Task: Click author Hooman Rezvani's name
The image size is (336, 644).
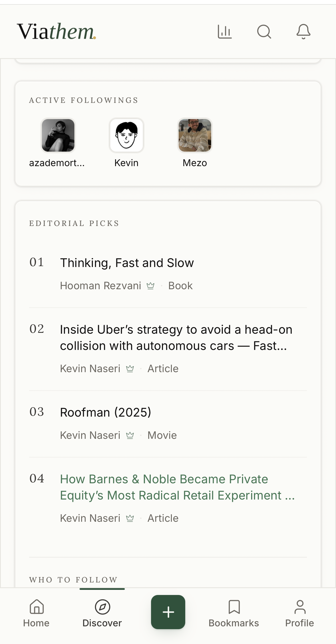Action: point(101,286)
